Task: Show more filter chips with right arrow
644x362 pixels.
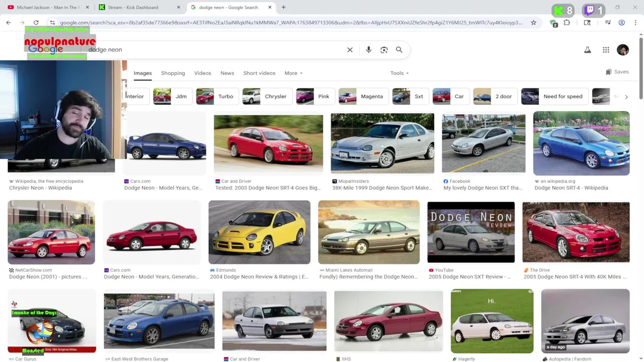Action: coord(626,97)
